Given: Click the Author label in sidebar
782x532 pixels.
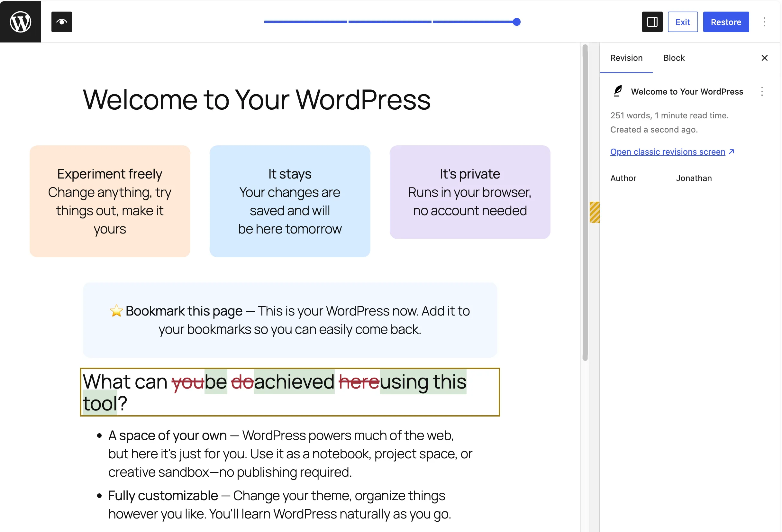Looking at the screenshot, I should [623, 178].
